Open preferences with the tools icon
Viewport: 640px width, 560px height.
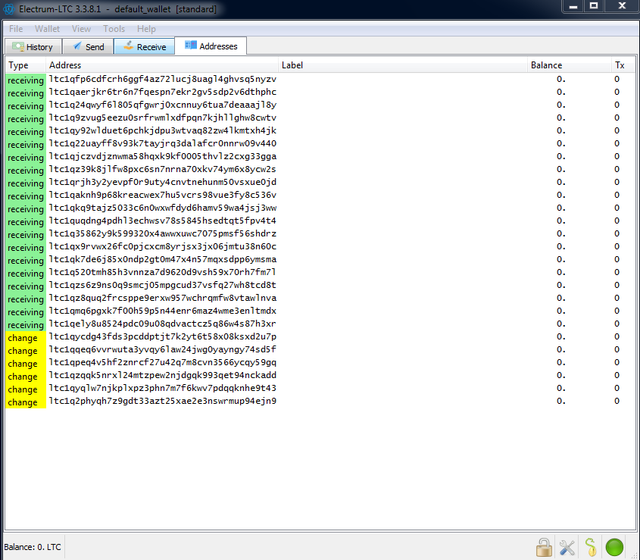(x=567, y=547)
